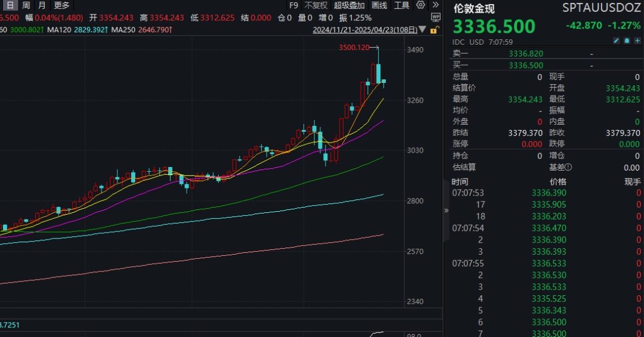Toggle 不复权 adjustment mode
The height and width of the screenshot is (337, 644).
(x=316, y=5)
